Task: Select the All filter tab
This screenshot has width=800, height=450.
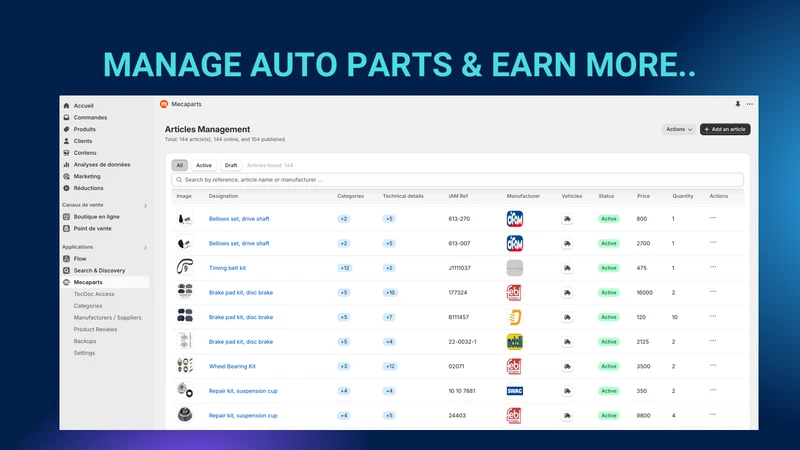Action: tap(180, 165)
